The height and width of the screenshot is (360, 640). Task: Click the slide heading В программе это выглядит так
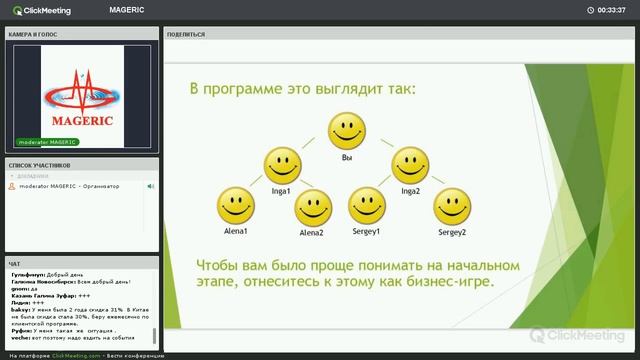click(x=302, y=89)
